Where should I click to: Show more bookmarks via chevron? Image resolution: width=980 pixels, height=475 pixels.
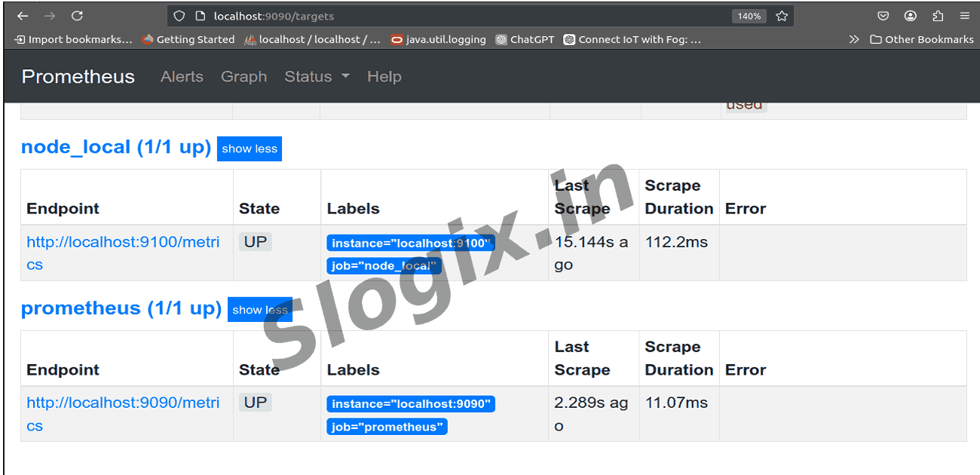point(853,39)
